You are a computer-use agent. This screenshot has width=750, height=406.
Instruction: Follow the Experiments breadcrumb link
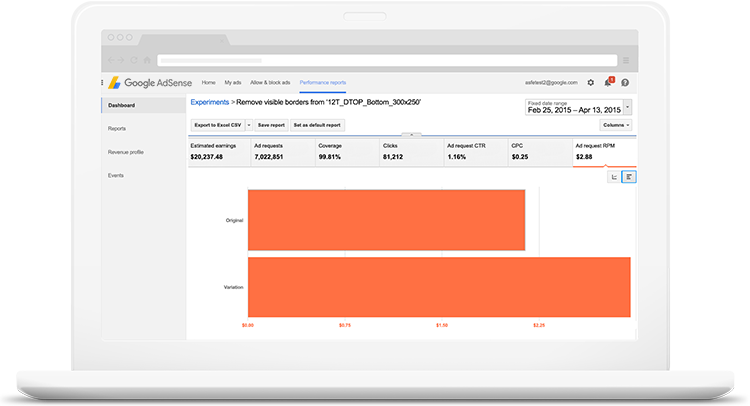[210, 102]
